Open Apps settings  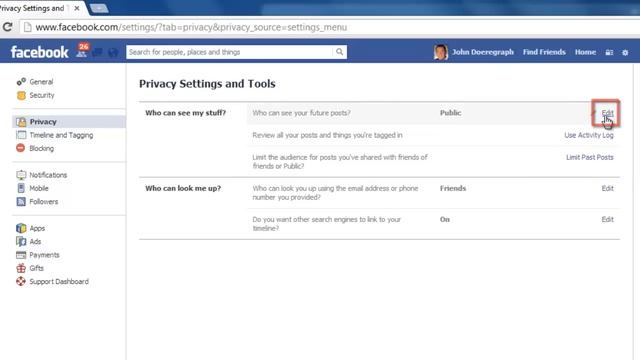tap(37, 229)
